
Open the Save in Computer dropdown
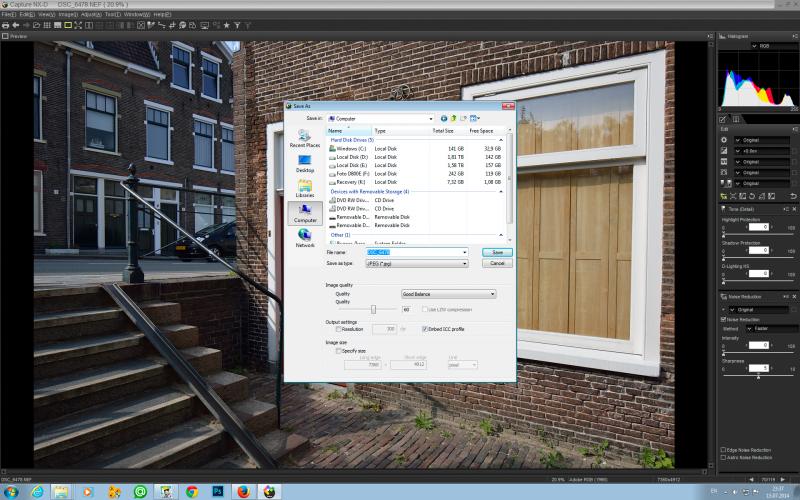click(x=381, y=118)
